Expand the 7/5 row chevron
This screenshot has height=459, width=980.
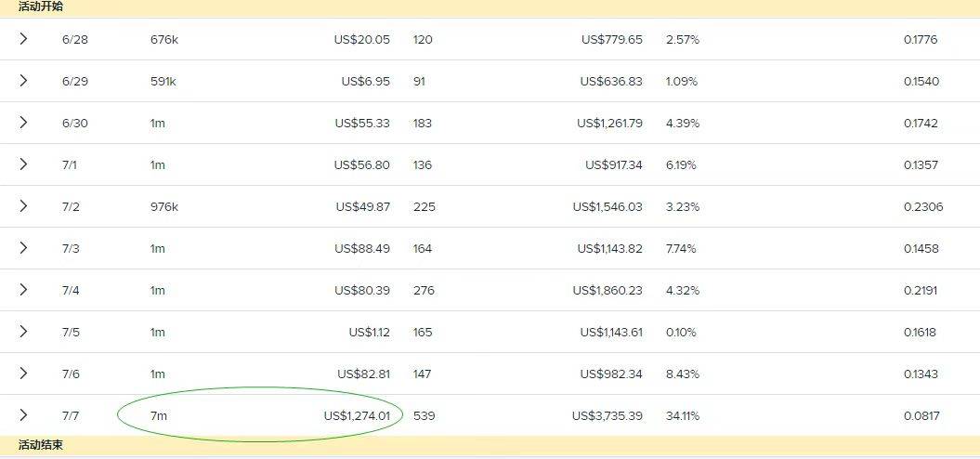(x=24, y=332)
